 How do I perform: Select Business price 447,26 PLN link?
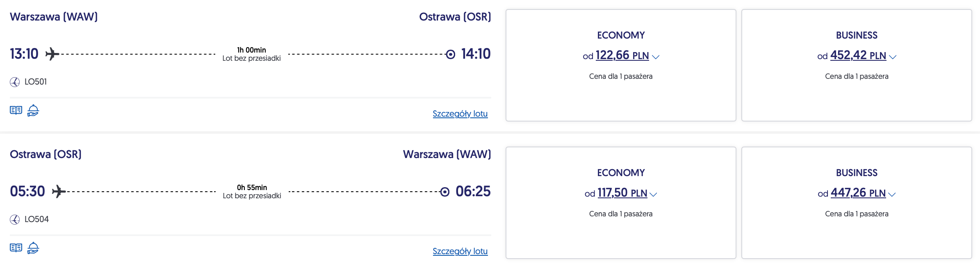pos(858,193)
